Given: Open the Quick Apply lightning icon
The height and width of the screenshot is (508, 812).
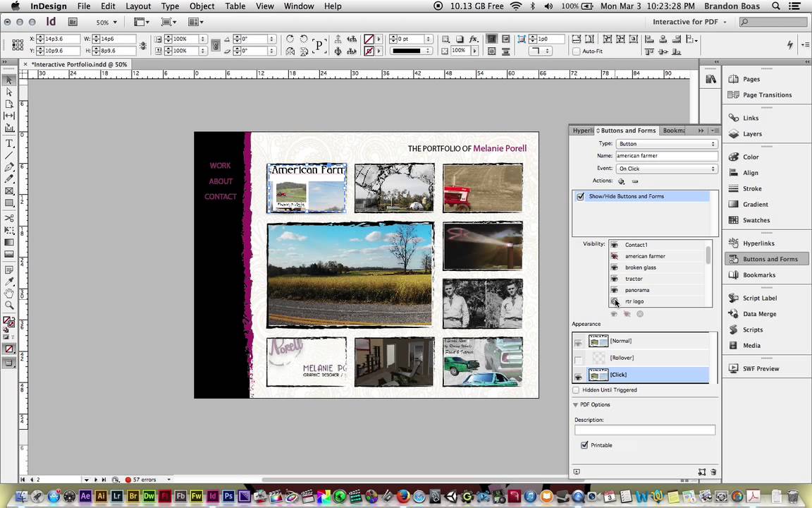Looking at the screenshot, I should click(789, 44).
